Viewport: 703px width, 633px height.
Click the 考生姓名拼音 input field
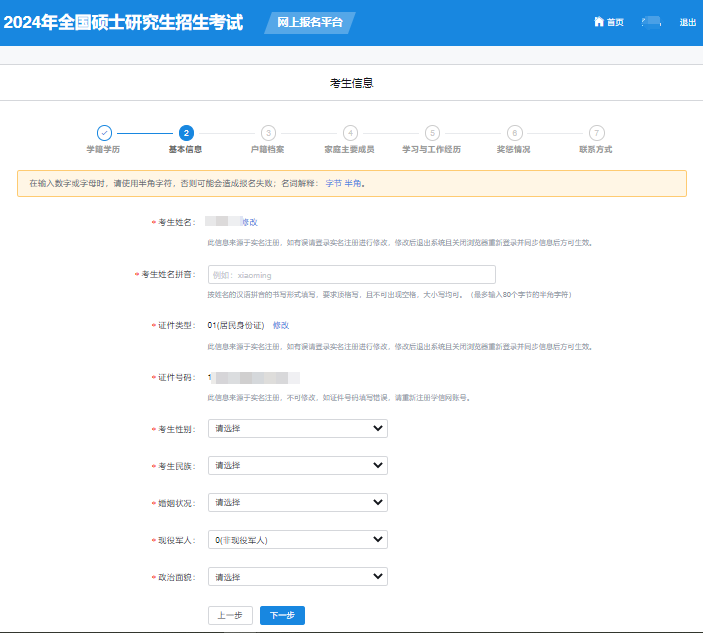(351, 274)
